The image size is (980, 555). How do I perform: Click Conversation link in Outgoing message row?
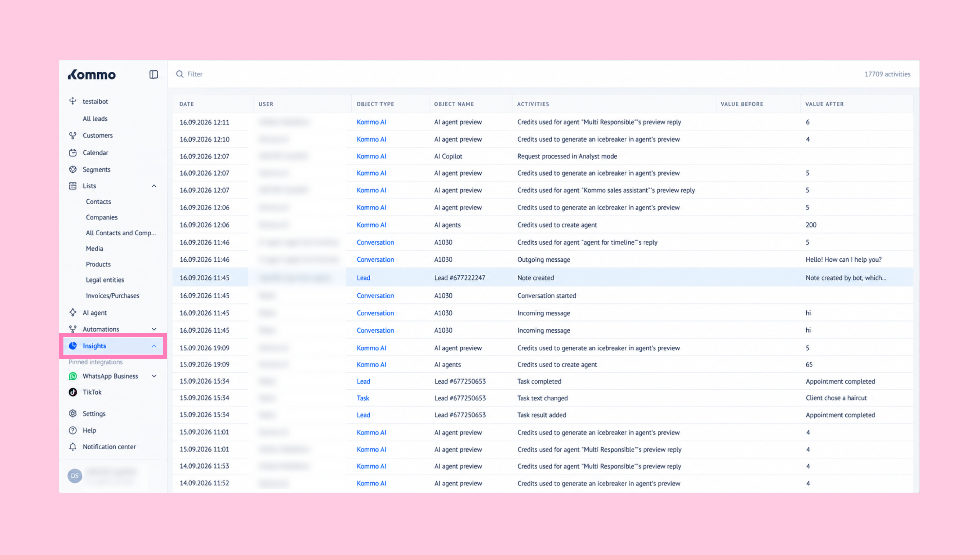[x=375, y=259]
